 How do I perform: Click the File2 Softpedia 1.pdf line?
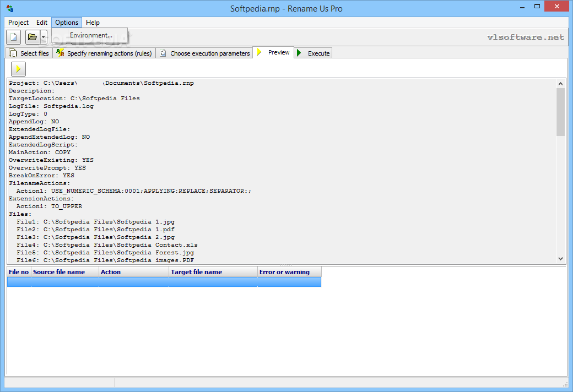pyautogui.click(x=96, y=230)
